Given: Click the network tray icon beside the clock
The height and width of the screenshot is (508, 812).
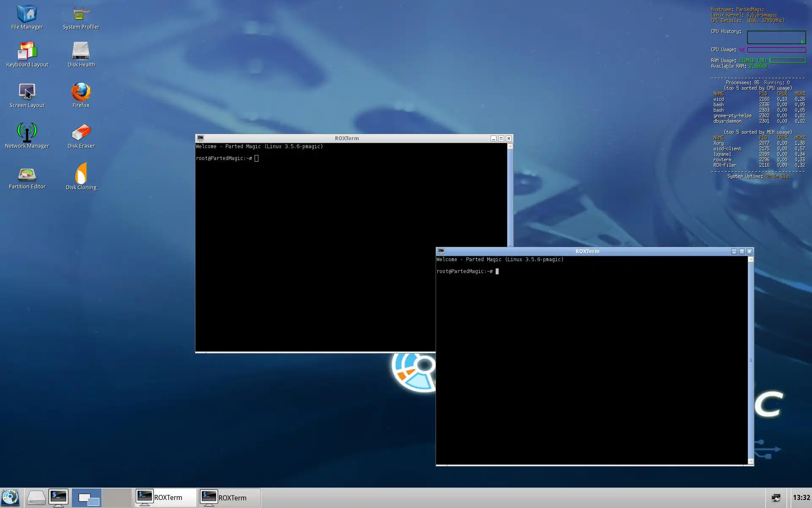Looking at the screenshot, I should 776,498.
